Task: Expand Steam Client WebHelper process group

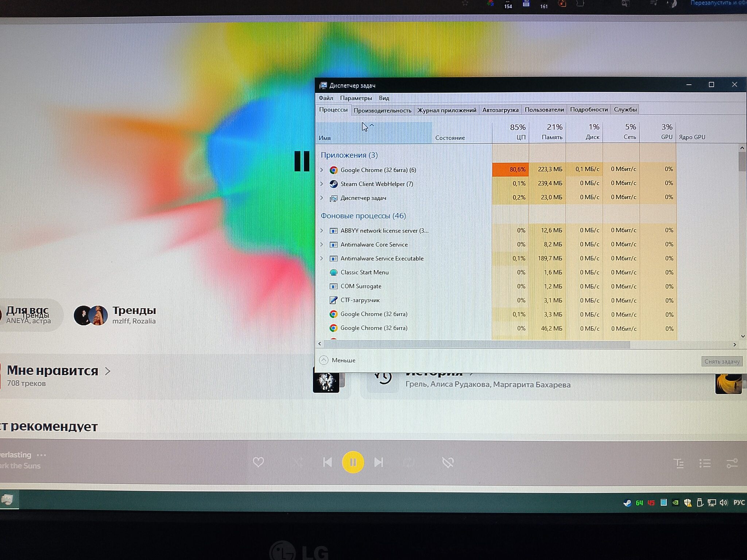Action: [x=322, y=184]
